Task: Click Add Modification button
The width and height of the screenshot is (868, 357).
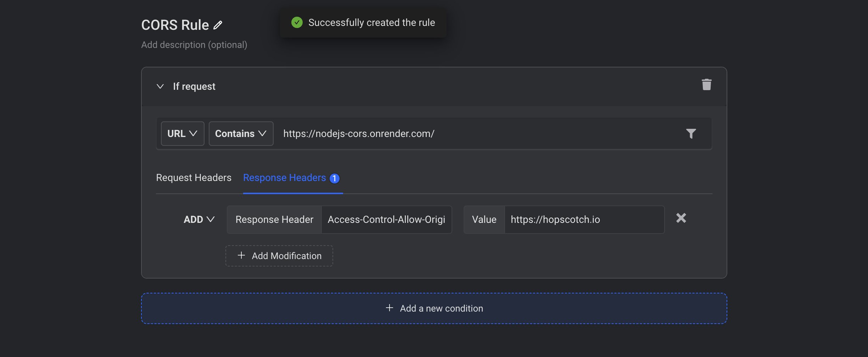Action: point(279,256)
